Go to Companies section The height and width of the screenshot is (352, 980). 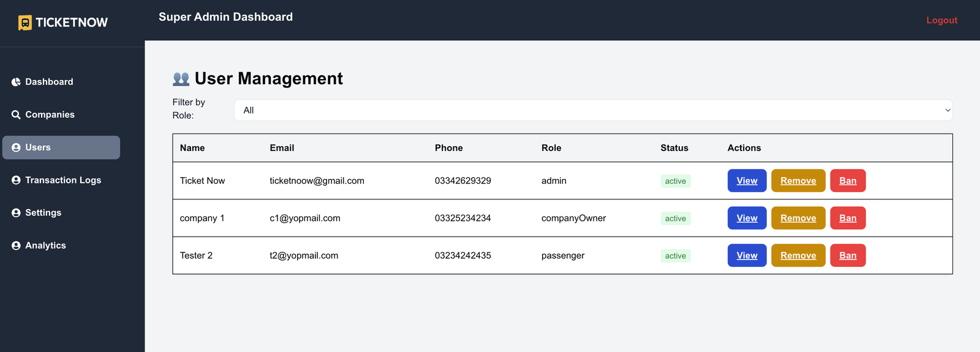61,115
